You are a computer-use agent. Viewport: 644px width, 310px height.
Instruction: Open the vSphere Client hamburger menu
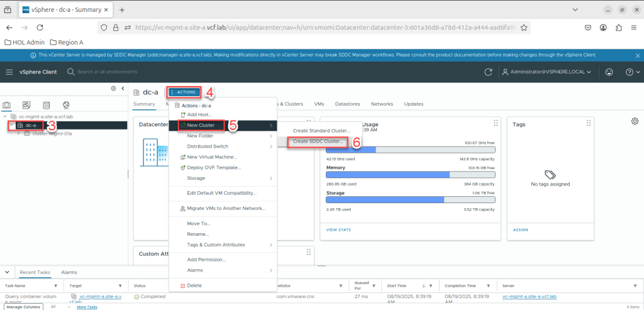[x=9, y=72]
